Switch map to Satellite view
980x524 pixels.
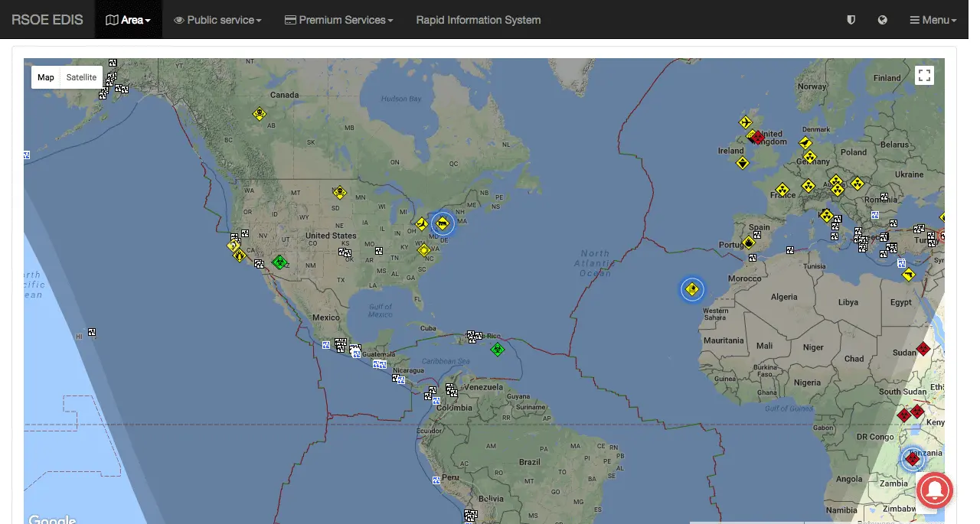[x=81, y=77]
